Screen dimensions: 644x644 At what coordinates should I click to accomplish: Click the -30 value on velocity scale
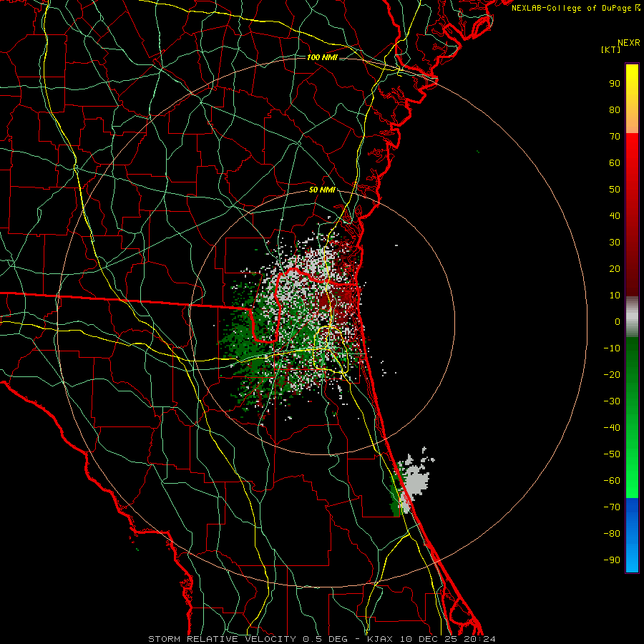coord(612,401)
